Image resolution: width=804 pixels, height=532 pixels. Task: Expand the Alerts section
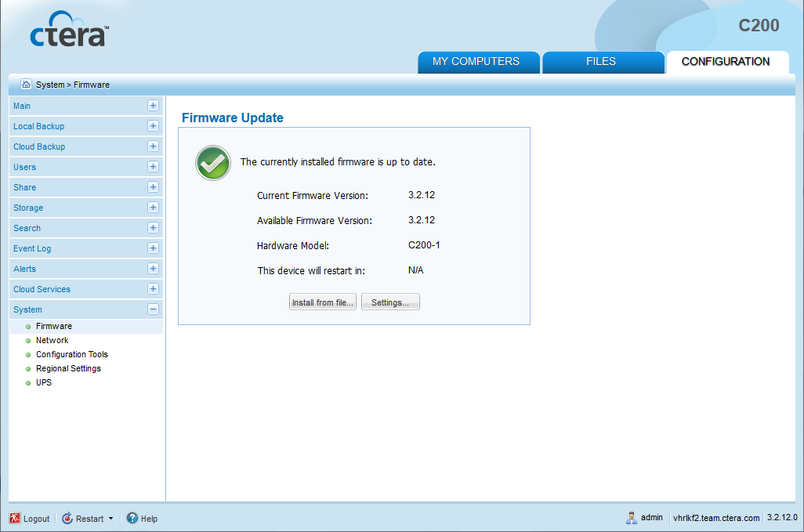click(153, 269)
